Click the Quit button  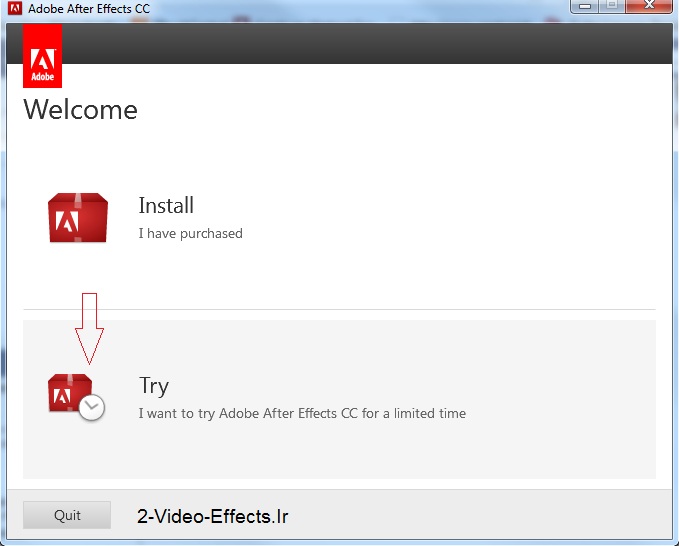pyautogui.click(x=67, y=515)
